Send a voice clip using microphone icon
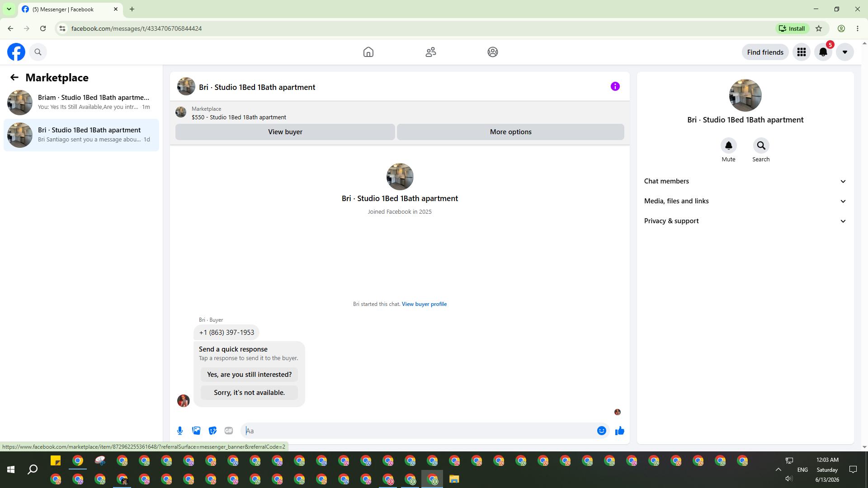 coord(180,431)
